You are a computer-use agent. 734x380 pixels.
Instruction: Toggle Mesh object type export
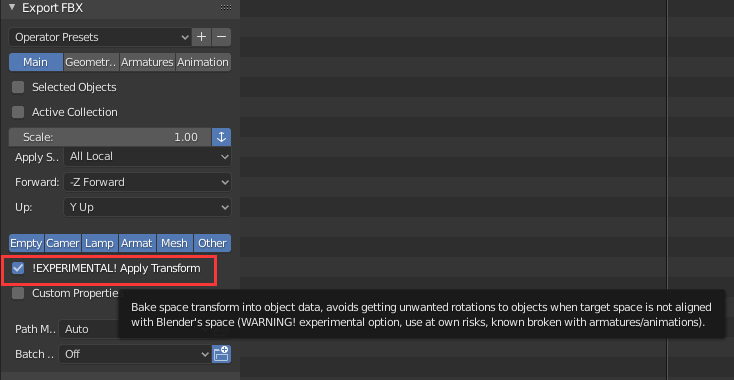pyautogui.click(x=175, y=243)
